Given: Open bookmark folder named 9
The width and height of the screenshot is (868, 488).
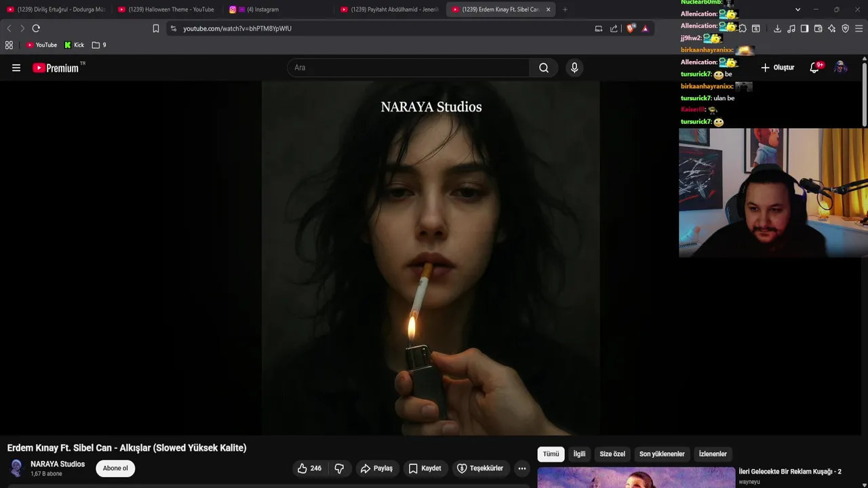Looking at the screenshot, I should point(99,45).
